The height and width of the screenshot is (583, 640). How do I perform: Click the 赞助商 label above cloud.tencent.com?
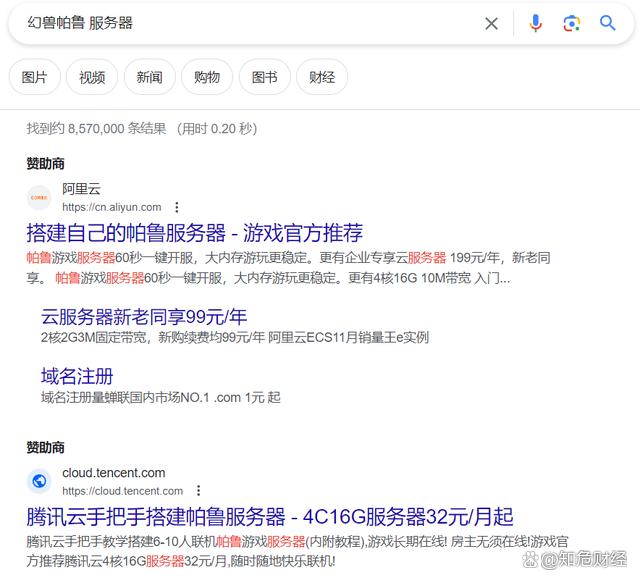tap(45, 447)
